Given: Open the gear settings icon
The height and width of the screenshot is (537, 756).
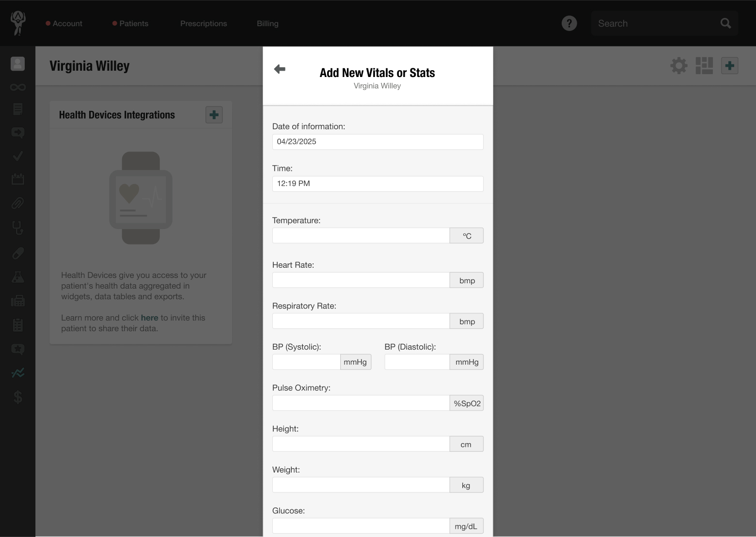Looking at the screenshot, I should pos(679,65).
